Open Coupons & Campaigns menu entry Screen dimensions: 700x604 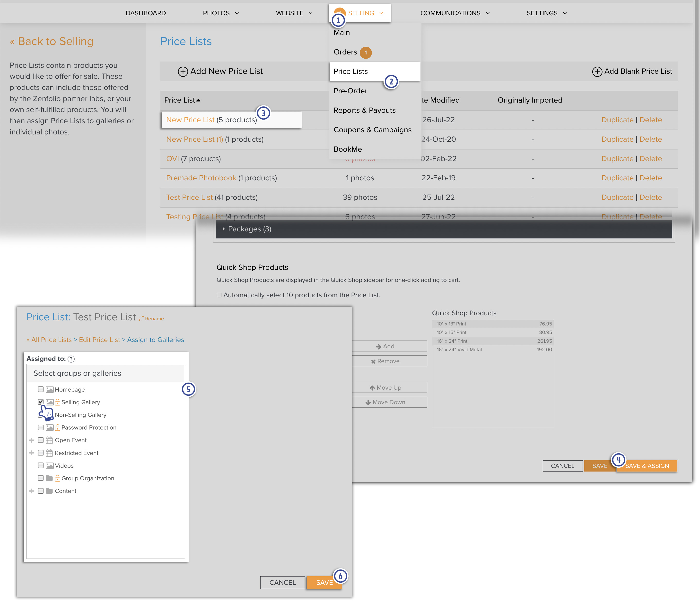pyautogui.click(x=372, y=130)
